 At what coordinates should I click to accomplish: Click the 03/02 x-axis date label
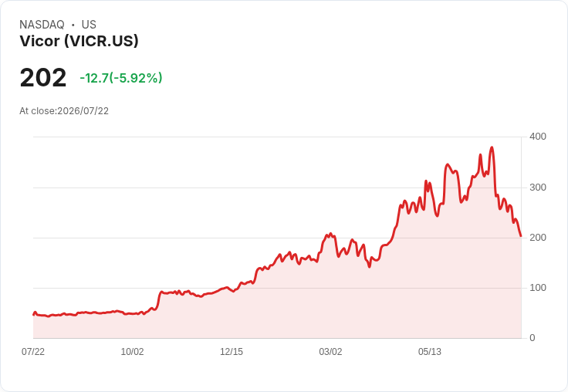[330, 351]
